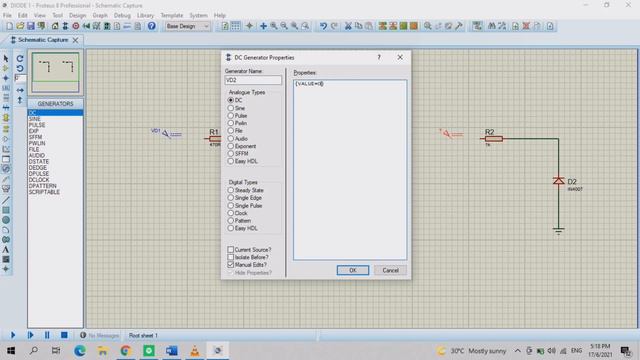
Task: Select the Selection Mode arrow tool
Action: (6, 58)
